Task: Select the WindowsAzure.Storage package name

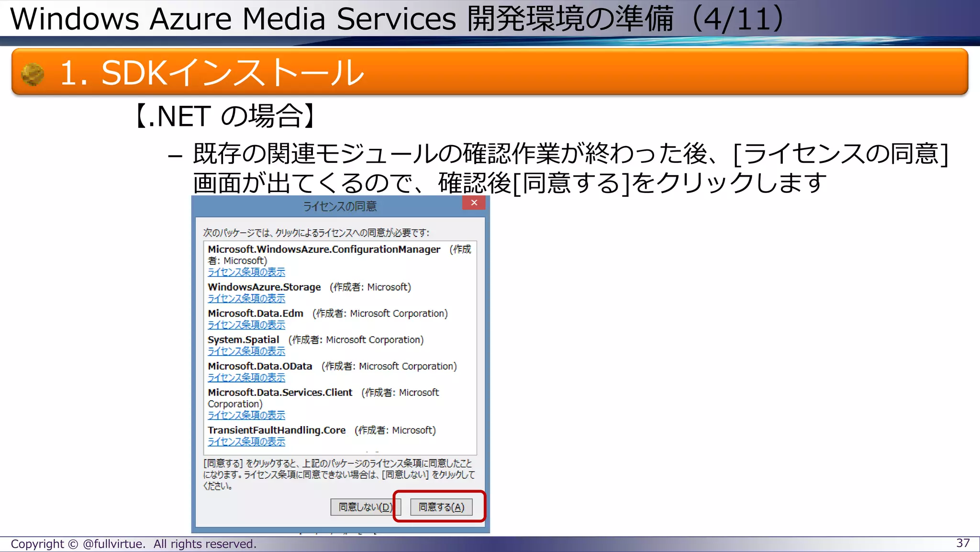Action: click(264, 287)
